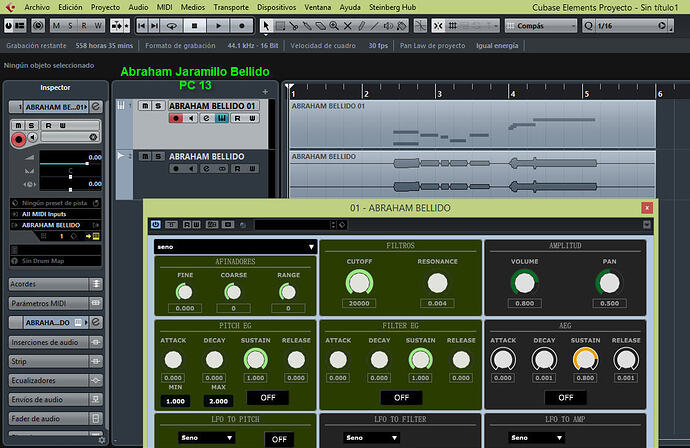Click Record Enable on ABRAHAM BELLIDO 01 track
Screen dimensions: 690x448
176,118
